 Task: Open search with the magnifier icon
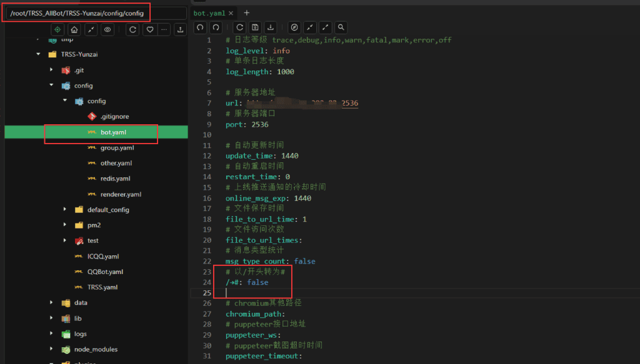(x=341, y=27)
